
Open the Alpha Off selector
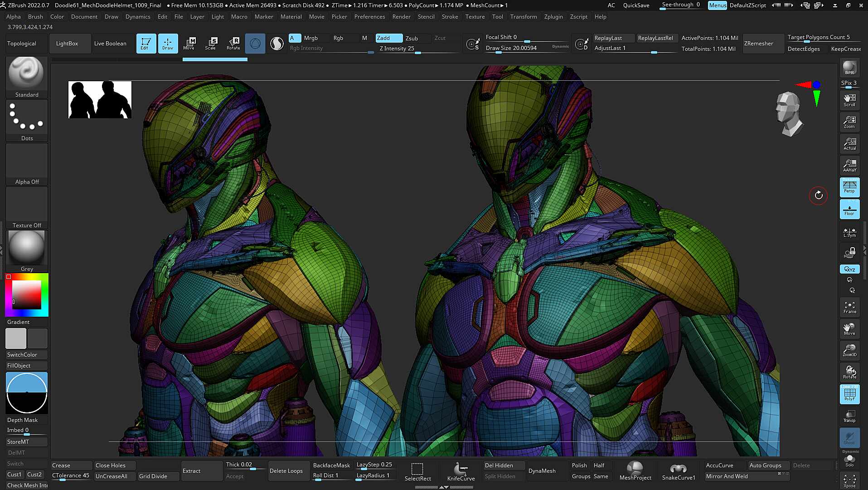(27, 164)
